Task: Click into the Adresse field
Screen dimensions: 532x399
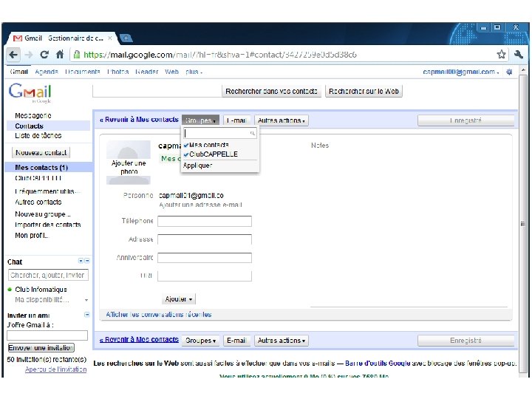Action: tap(205, 239)
